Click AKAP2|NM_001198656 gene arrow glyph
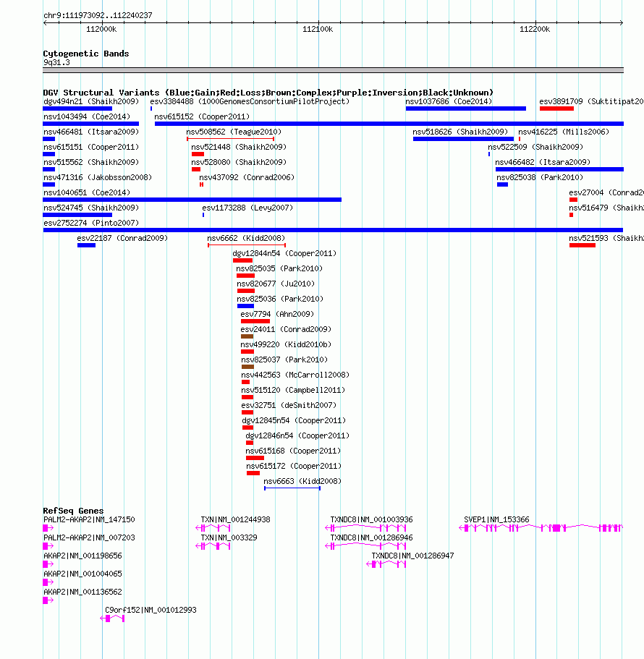 48,564
